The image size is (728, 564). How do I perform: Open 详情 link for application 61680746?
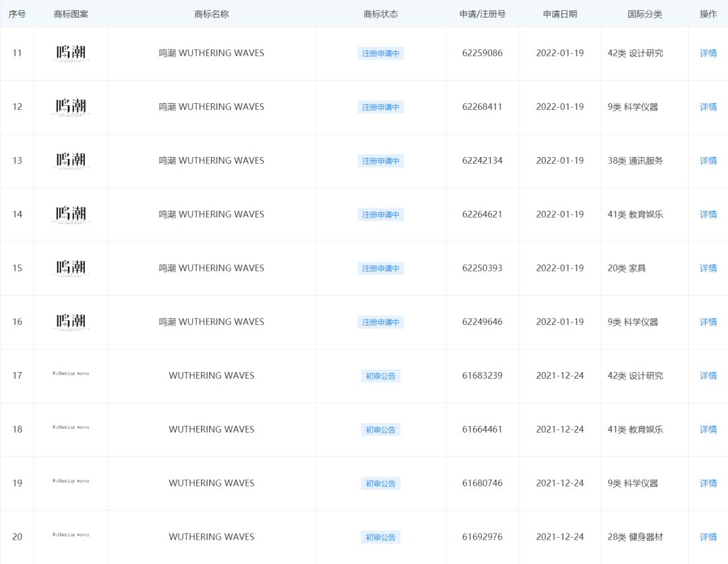click(x=708, y=483)
